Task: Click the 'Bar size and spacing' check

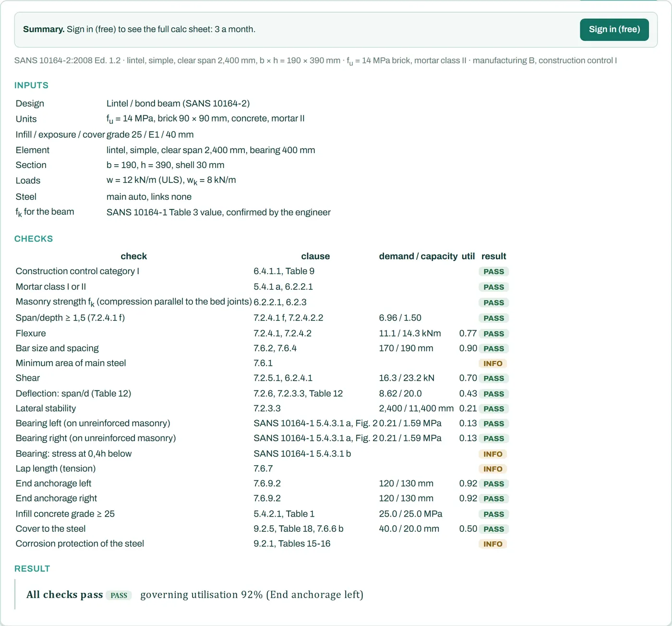Action: click(x=57, y=348)
